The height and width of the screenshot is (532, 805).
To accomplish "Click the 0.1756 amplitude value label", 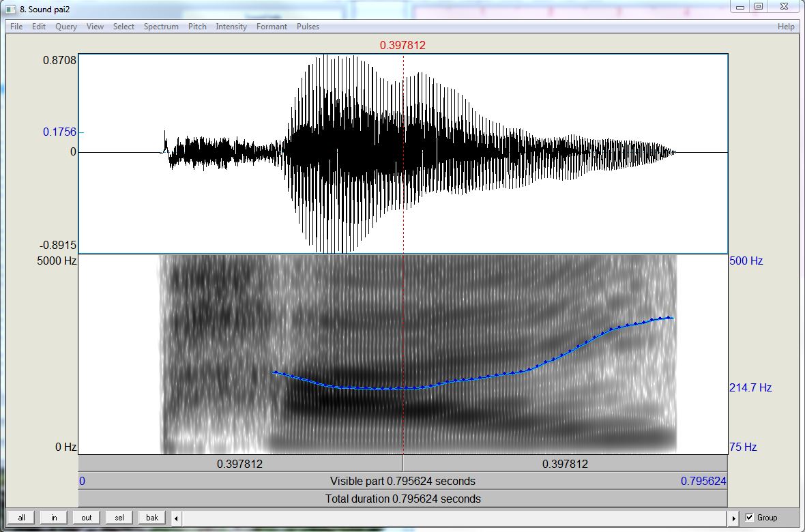I will click(x=59, y=132).
